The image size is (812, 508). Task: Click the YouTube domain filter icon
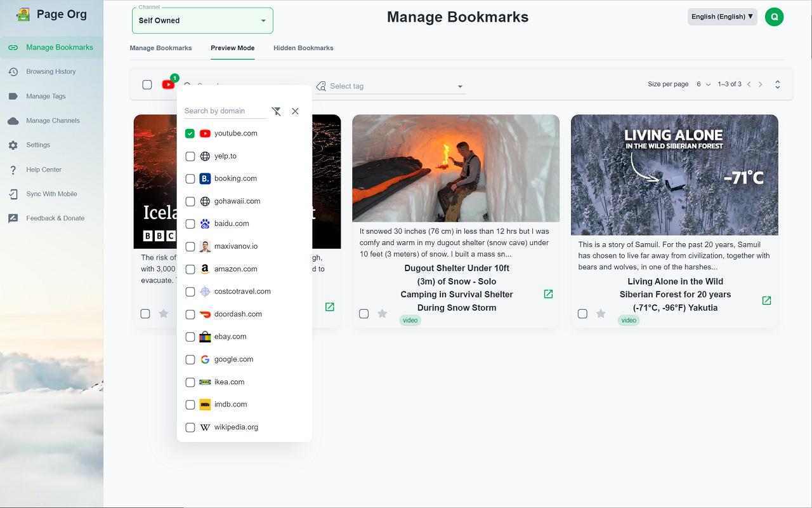pyautogui.click(x=168, y=84)
